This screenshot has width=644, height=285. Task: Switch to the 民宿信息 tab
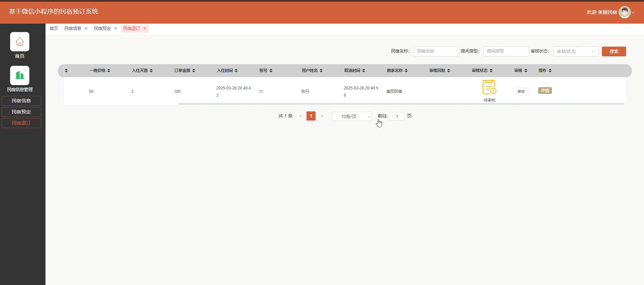click(x=73, y=28)
